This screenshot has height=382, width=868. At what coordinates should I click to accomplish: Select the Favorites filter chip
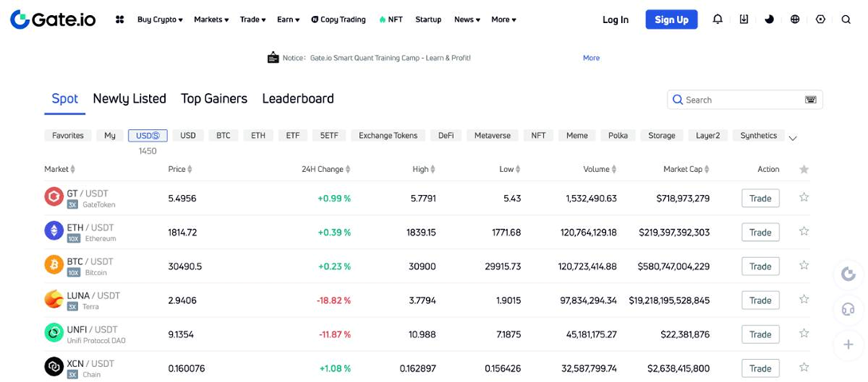[68, 135]
